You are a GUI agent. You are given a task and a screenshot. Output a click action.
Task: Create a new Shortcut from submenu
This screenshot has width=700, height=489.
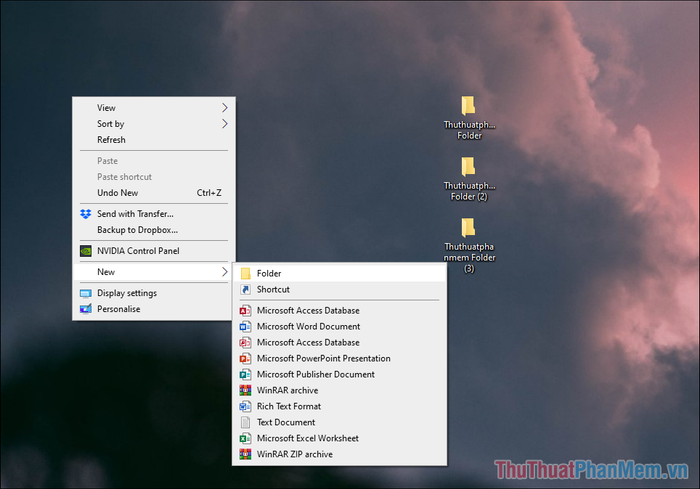point(339,289)
